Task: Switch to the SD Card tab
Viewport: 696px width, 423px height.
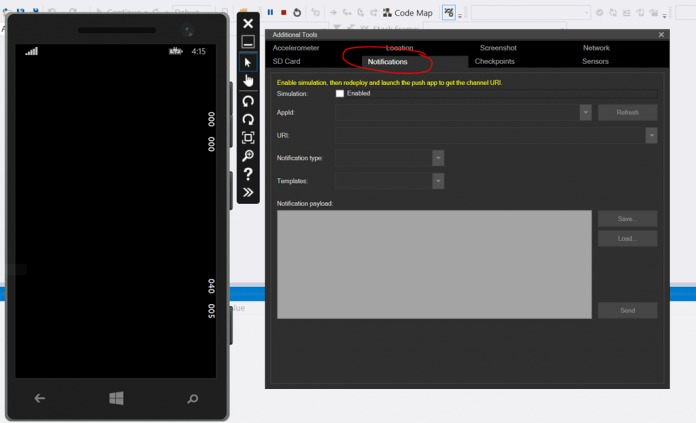Action: (286, 61)
